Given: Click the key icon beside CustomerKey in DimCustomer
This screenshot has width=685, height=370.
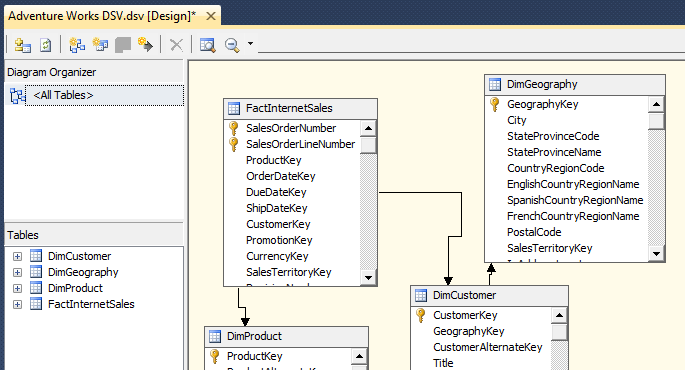Looking at the screenshot, I should point(421,315).
